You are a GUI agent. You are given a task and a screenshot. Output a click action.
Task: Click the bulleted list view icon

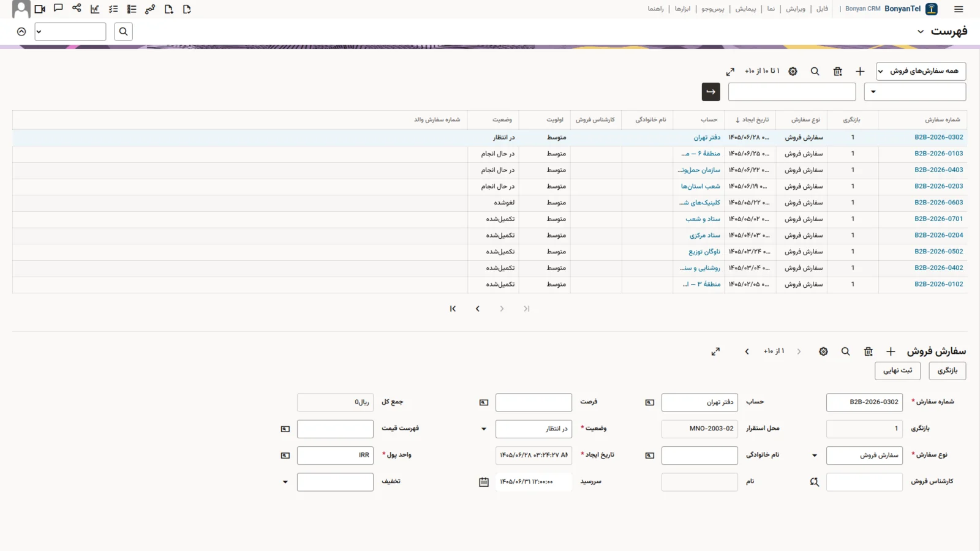point(132,9)
